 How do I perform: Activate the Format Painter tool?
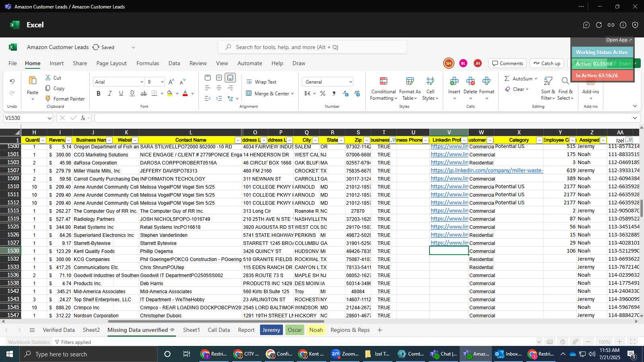(65, 99)
